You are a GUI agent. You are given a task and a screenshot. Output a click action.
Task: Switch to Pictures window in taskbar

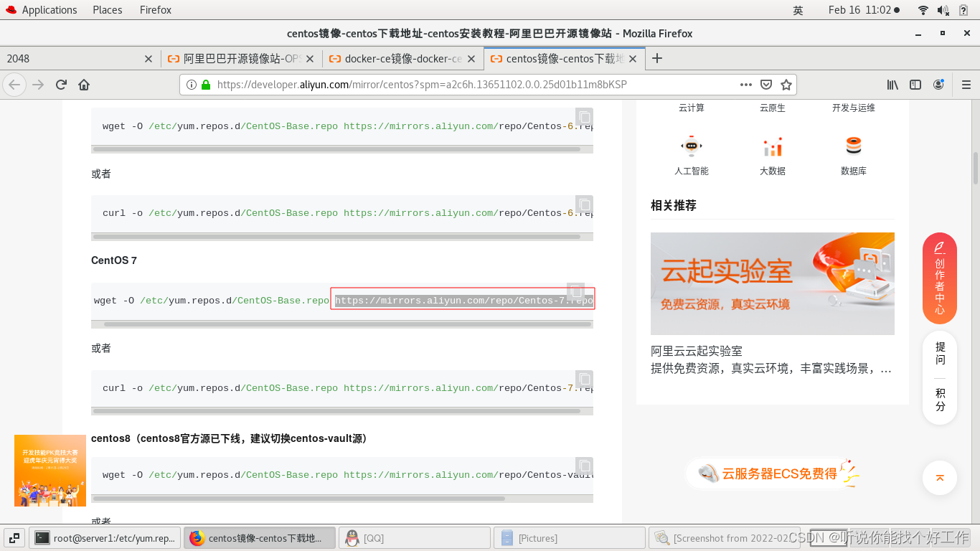[x=570, y=538]
